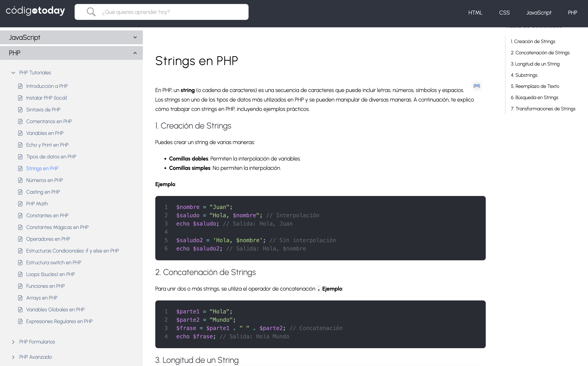
Task: Open the 'PHP Math' tutorial link
Action: [x=37, y=204]
